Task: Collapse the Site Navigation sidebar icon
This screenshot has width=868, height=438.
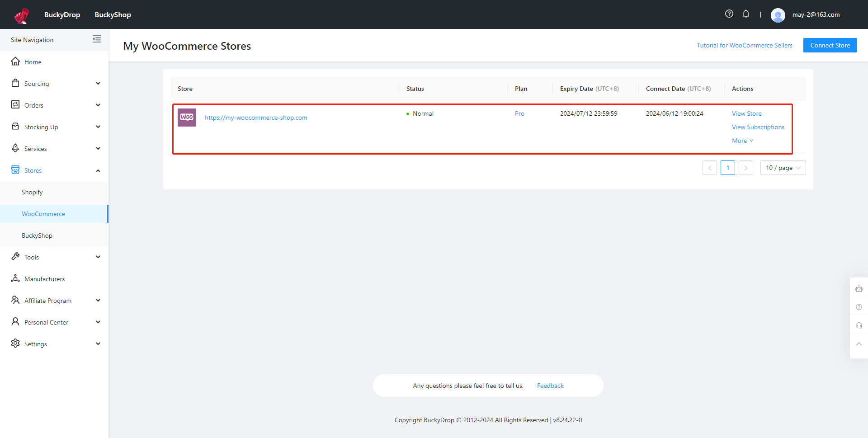Action: pos(97,39)
